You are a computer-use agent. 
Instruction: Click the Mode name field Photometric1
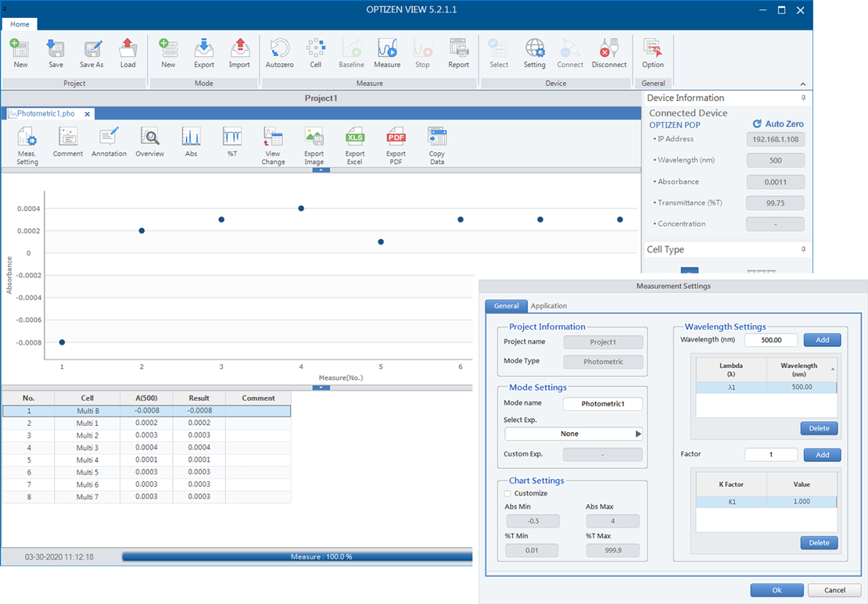coord(603,404)
